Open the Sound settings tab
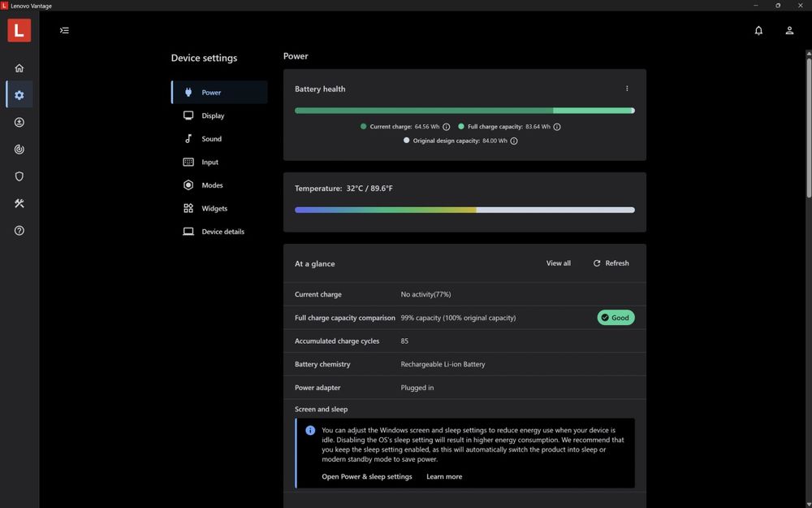 click(219, 139)
